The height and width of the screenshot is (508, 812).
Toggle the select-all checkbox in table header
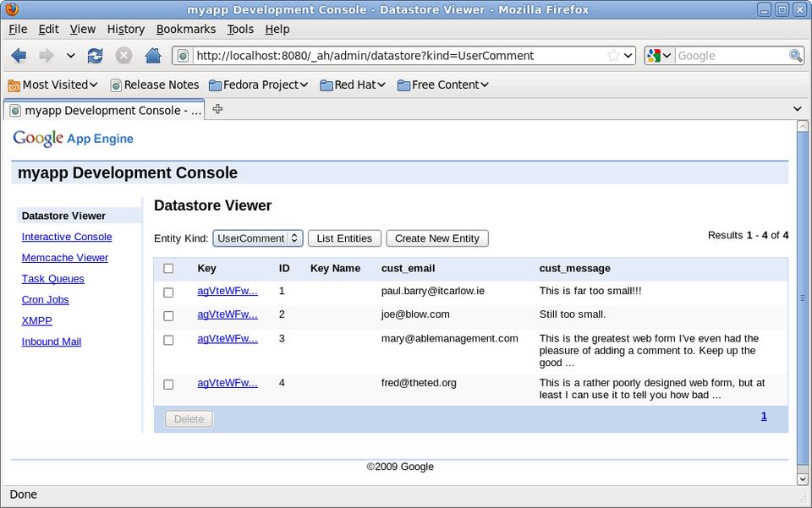(x=168, y=269)
